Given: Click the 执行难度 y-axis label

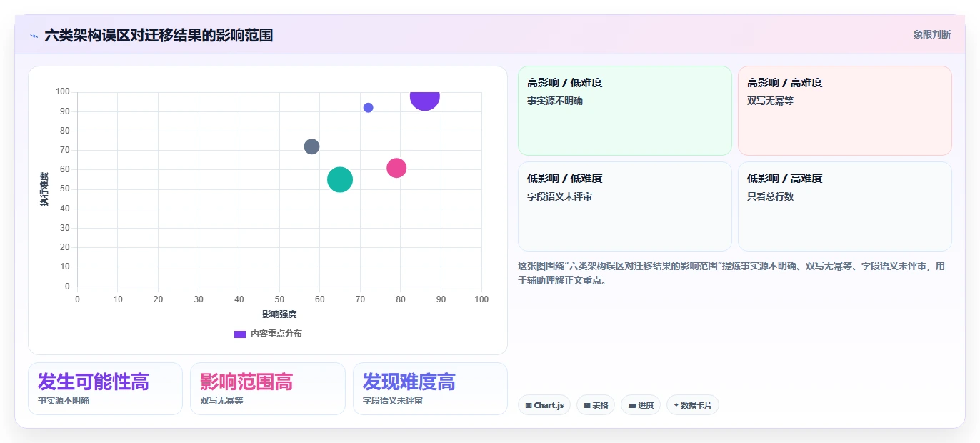Looking at the screenshot, I should (x=44, y=189).
